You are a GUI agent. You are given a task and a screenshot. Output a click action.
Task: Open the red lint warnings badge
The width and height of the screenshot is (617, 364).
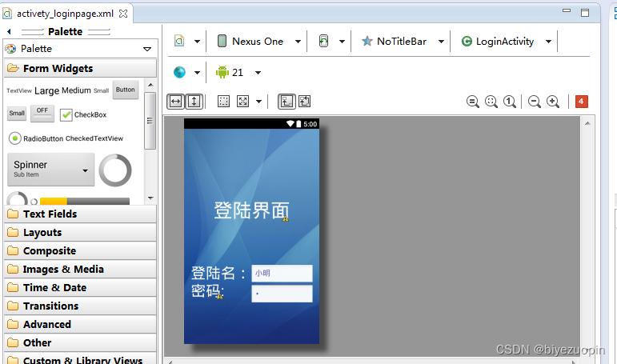pyautogui.click(x=581, y=102)
